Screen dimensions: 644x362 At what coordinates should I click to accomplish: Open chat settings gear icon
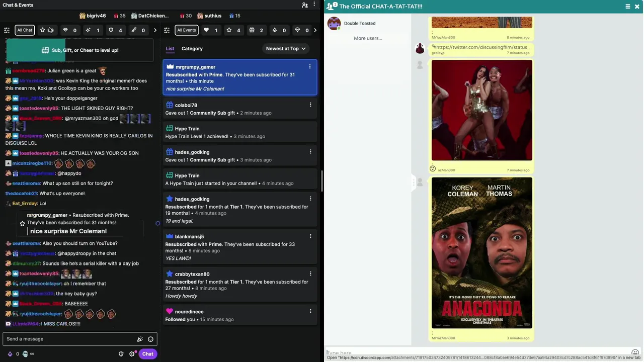132,354
